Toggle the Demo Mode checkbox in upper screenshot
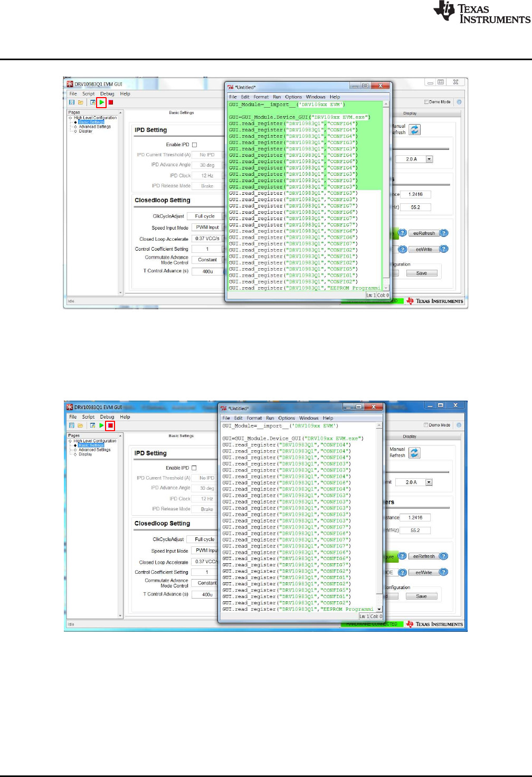 (x=426, y=102)
